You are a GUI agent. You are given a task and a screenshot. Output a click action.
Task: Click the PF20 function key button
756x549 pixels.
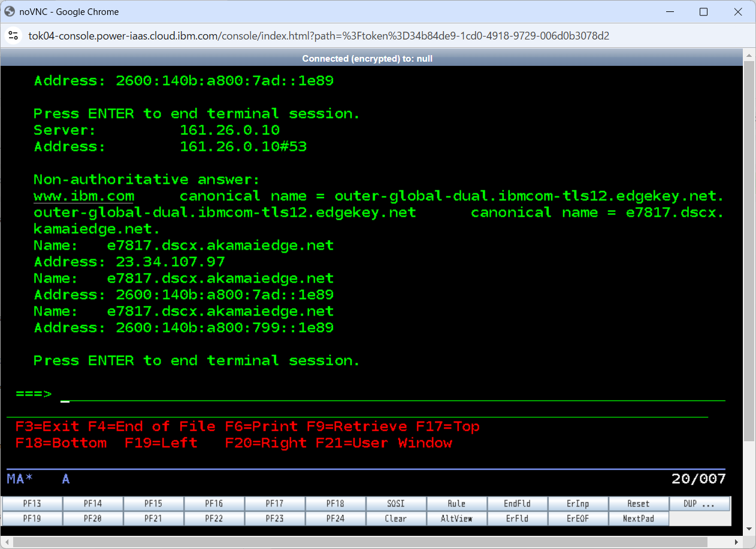93,518
